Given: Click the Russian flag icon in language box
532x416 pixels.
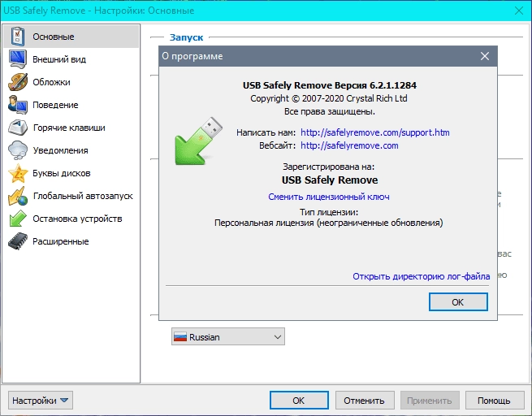Looking at the screenshot, I should point(180,337).
